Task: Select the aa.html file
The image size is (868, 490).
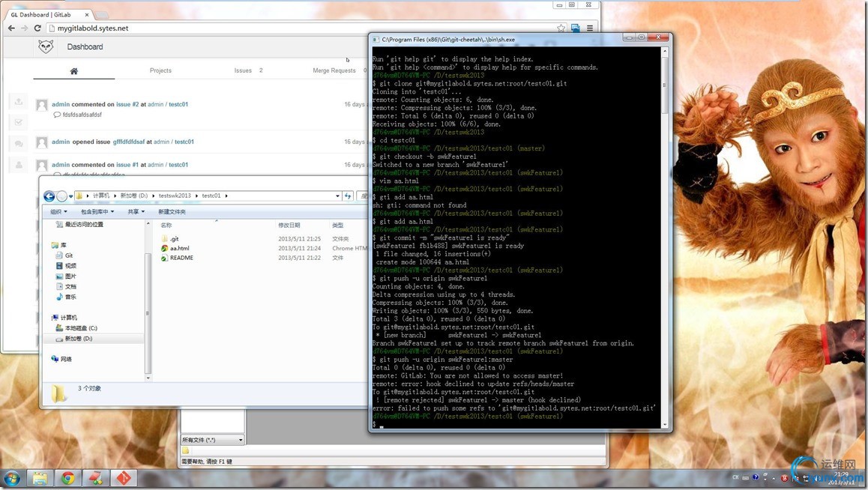Action: pos(175,248)
